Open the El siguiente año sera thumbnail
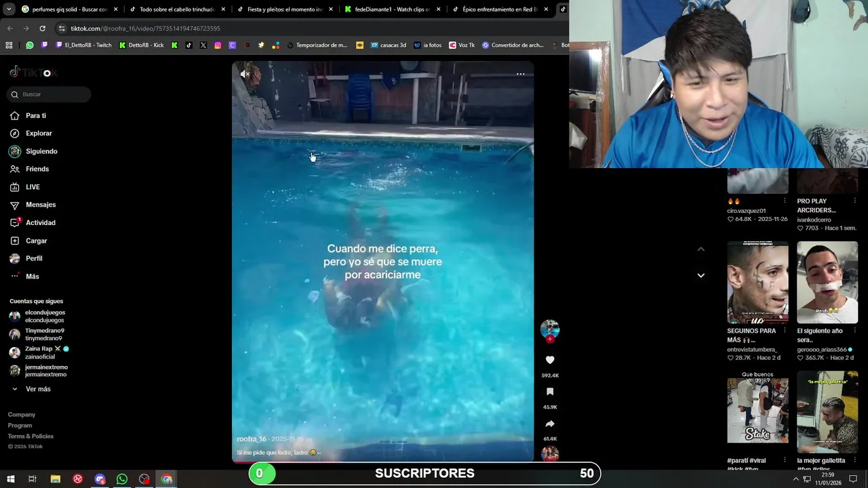The height and width of the screenshot is (488, 868). [827, 283]
